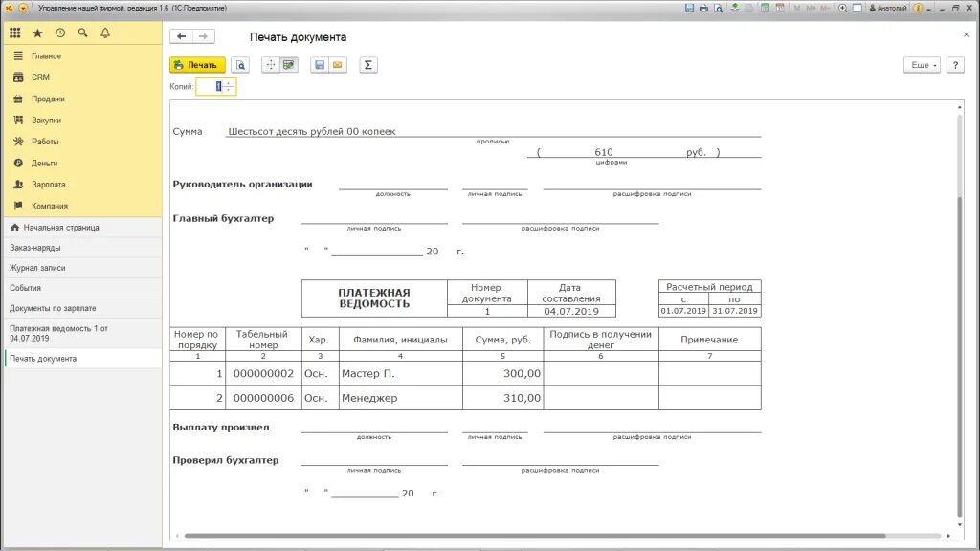The width and height of the screenshot is (980, 551).
Task: Open the title bar calendar icon
Action: point(779,8)
